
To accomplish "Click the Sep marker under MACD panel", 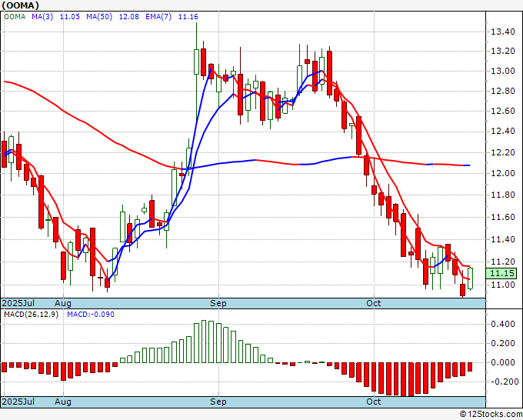I will click(x=218, y=402).
